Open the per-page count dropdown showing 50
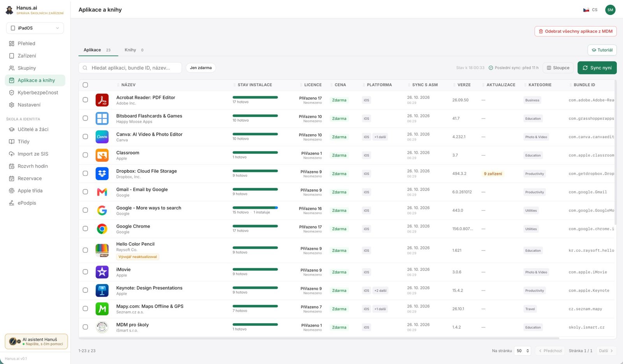 [523, 351]
